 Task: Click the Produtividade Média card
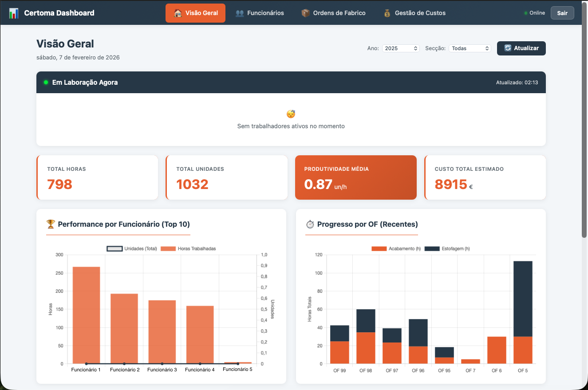coord(356,177)
